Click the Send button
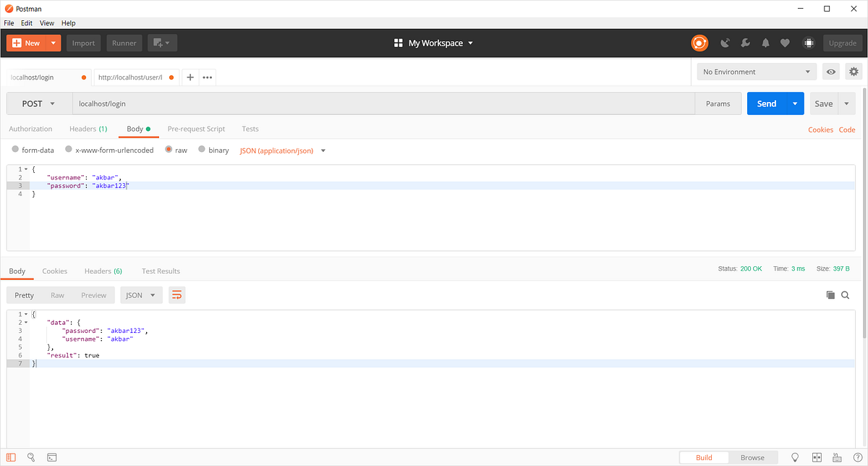The image size is (868, 466). click(x=767, y=103)
